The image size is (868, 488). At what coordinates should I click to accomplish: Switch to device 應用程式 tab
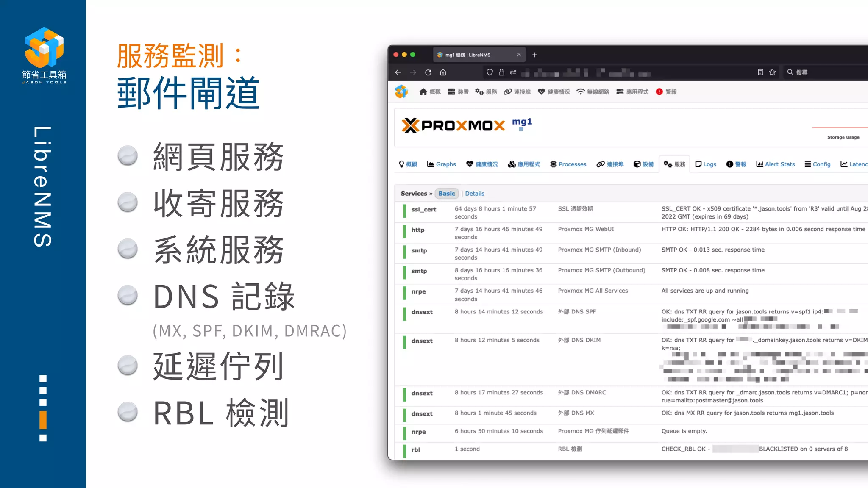[524, 164]
